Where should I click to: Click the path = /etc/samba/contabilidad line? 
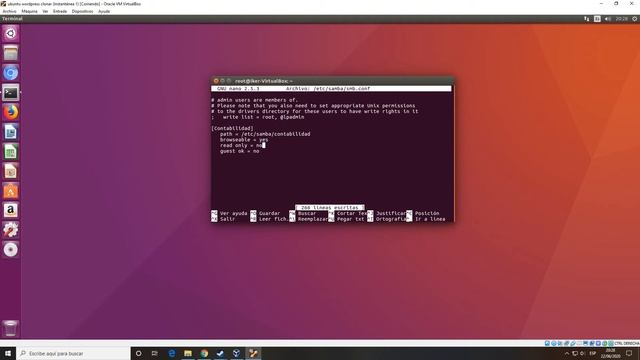265,134
